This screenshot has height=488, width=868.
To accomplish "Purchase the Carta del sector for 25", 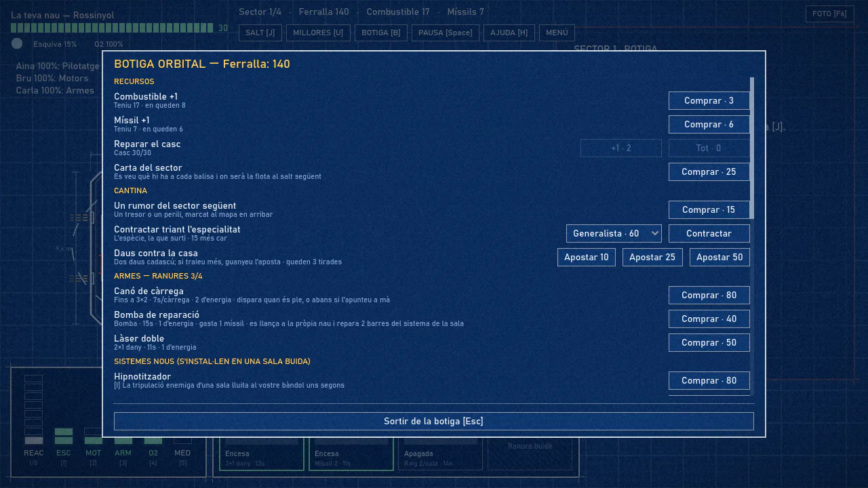I will [x=709, y=171].
